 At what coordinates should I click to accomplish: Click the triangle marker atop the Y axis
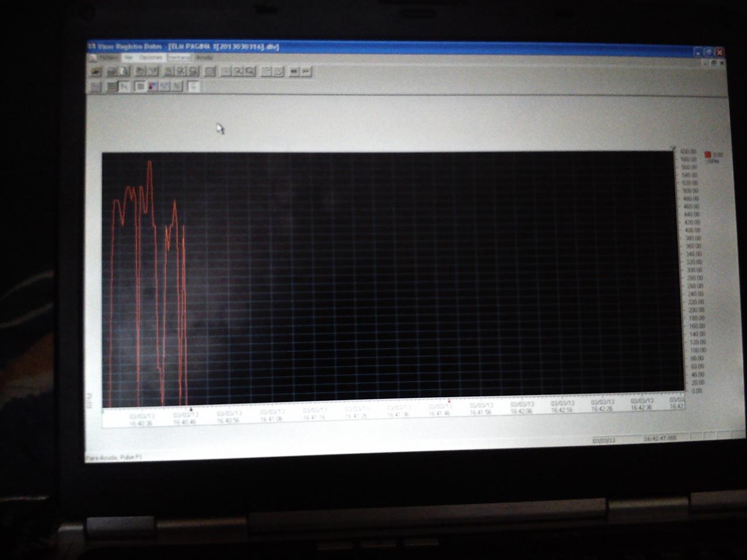pos(673,149)
